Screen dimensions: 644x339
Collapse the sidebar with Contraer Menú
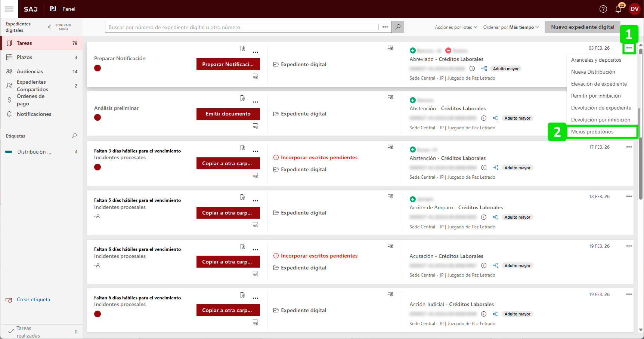tap(60, 27)
